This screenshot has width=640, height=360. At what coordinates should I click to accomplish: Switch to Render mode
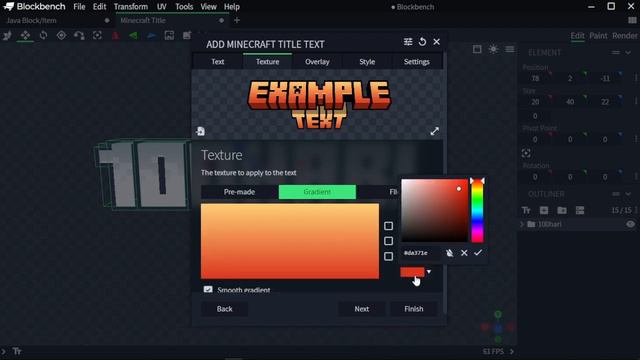(624, 36)
